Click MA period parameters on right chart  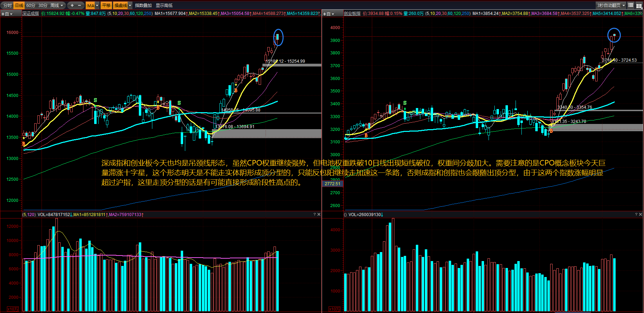448,14
